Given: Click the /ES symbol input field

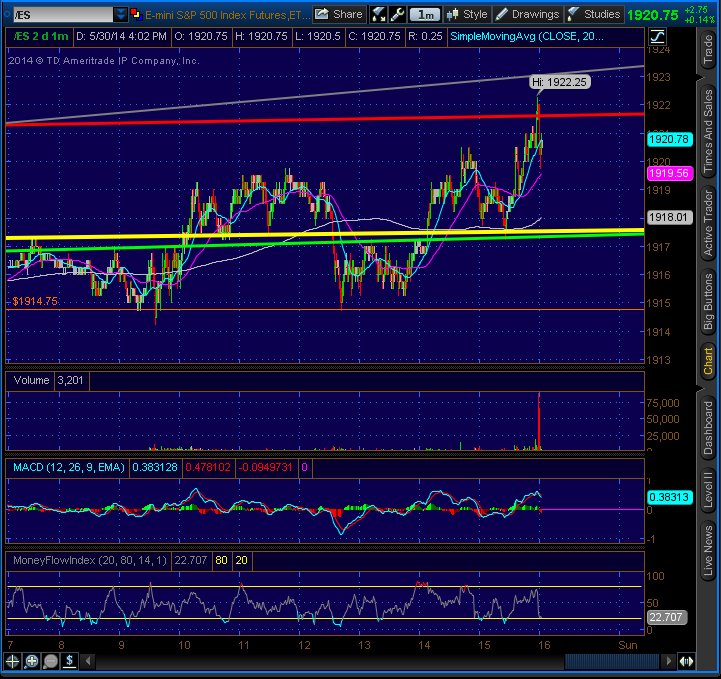Looking at the screenshot, I should tap(63, 15).
